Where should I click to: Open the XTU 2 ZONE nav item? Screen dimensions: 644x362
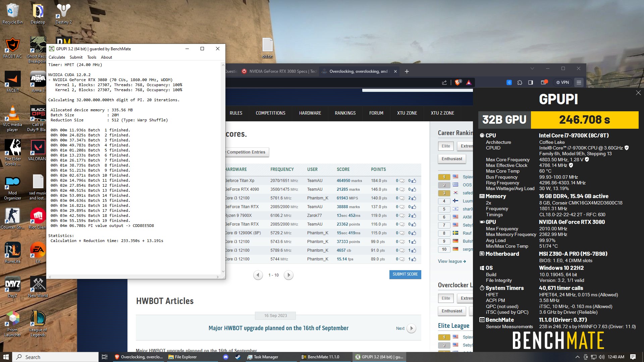tap(442, 113)
